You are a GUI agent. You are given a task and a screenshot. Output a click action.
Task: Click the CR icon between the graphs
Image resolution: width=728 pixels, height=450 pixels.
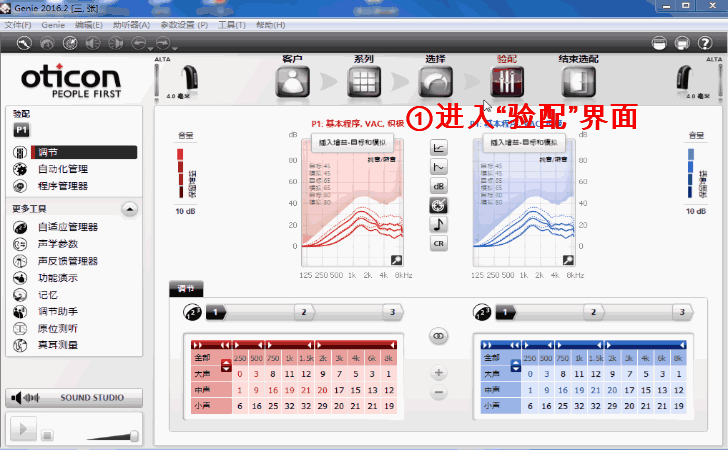coord(439,243)
